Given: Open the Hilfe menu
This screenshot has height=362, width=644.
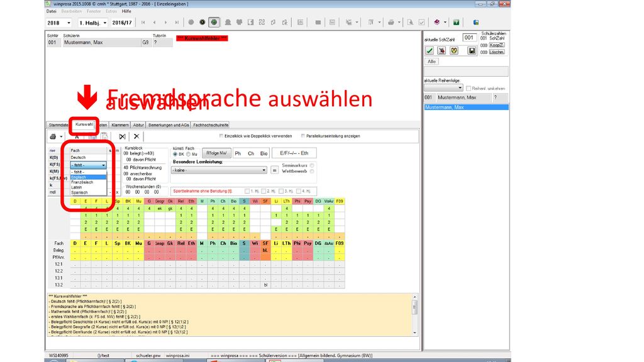Looking at the screenshot, I should (126, 11).
